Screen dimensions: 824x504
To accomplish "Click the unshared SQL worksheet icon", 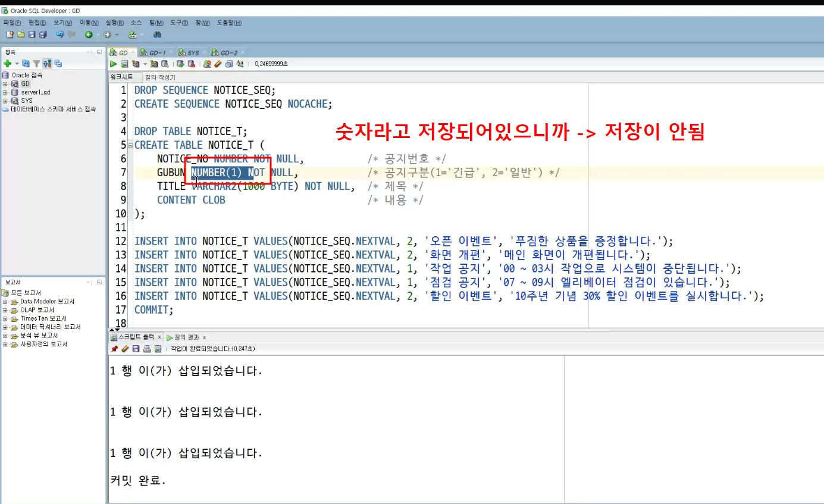I will [x=207, y=64].
